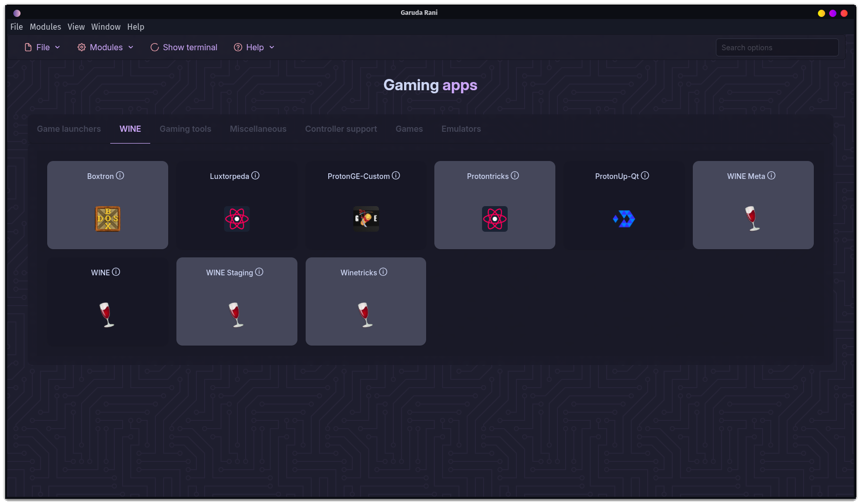Click the info icon next to WINE
The image size is (861, 504).
coord(116,272)
